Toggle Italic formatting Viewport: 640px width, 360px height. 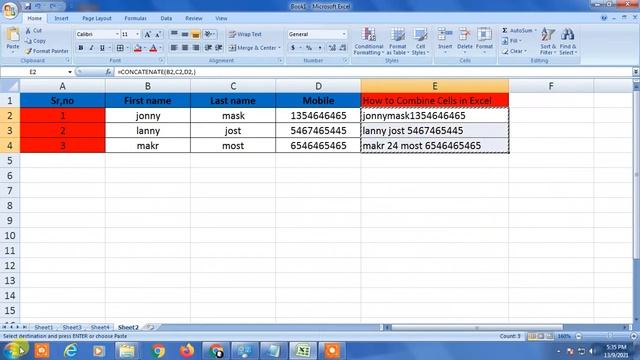(x=91, y=48)
